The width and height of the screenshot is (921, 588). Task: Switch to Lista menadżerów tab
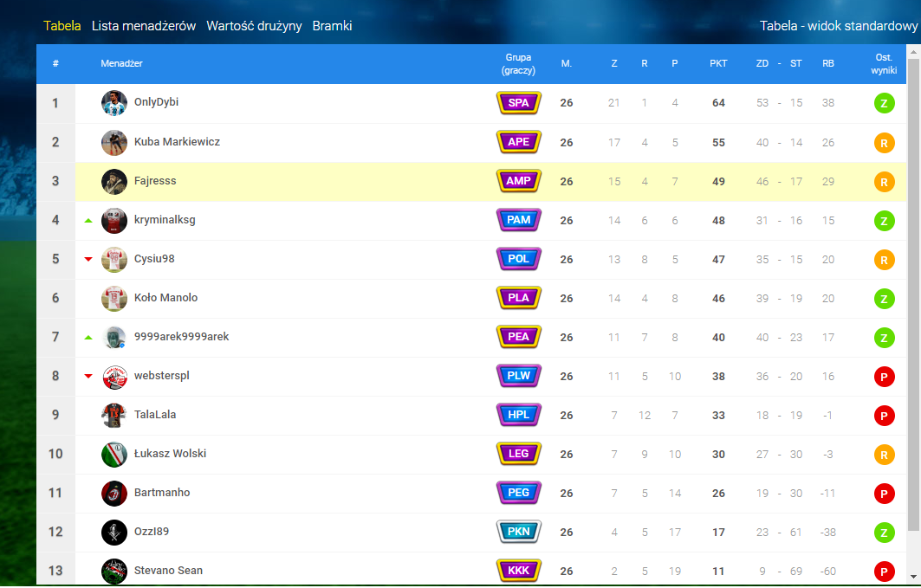tap(144, 26)
